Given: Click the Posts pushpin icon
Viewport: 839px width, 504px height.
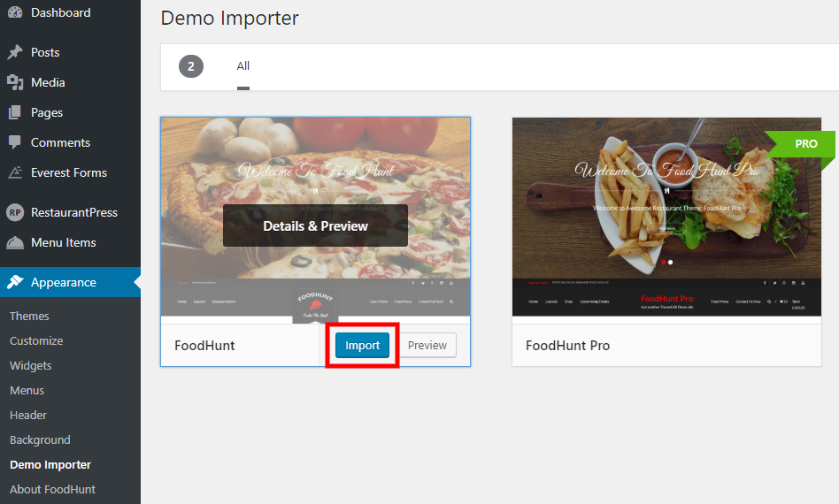Looking at the screenshot, I should pos(15,52).
